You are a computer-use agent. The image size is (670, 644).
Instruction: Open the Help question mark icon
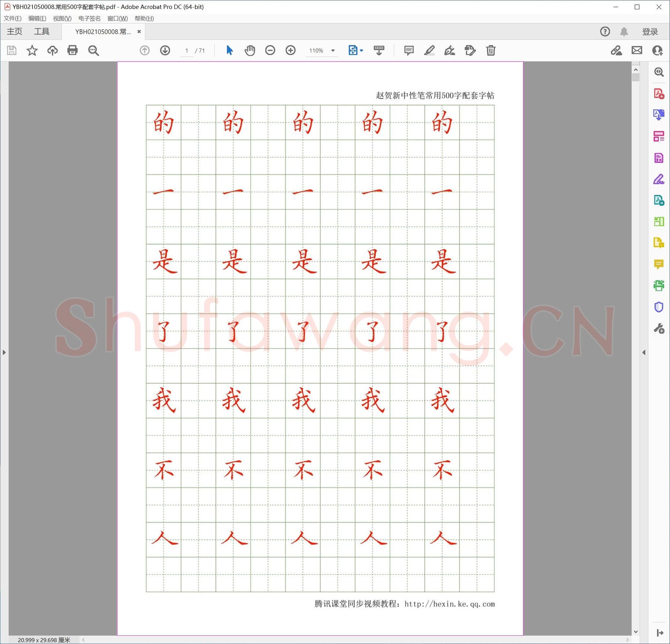[x=605, y=32]
